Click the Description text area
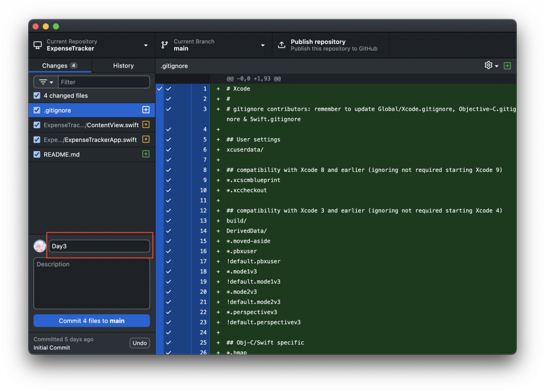Image resolution: width=545 pixels, height=392 pixels. 92,283
